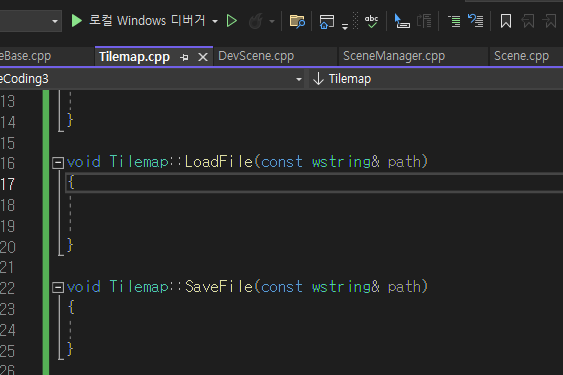Image resolution: width=563 pixels, height=375 pixels.
Task: Collapse the LoadFile function block
Action: pos(58,163)
